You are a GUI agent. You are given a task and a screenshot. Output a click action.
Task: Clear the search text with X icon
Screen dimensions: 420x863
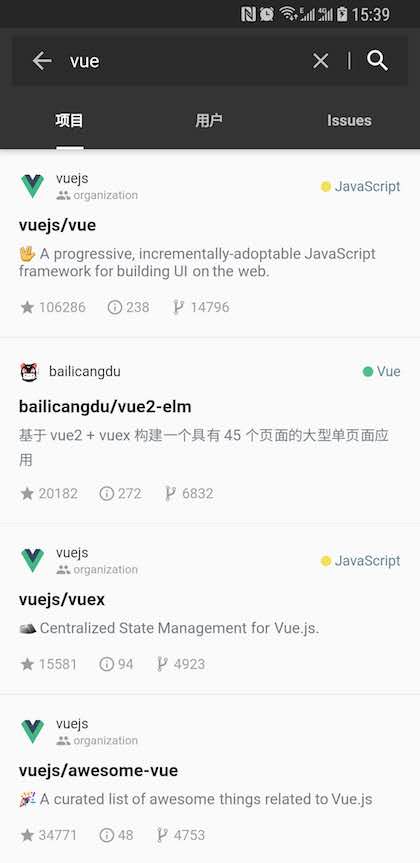coord(320,61)
